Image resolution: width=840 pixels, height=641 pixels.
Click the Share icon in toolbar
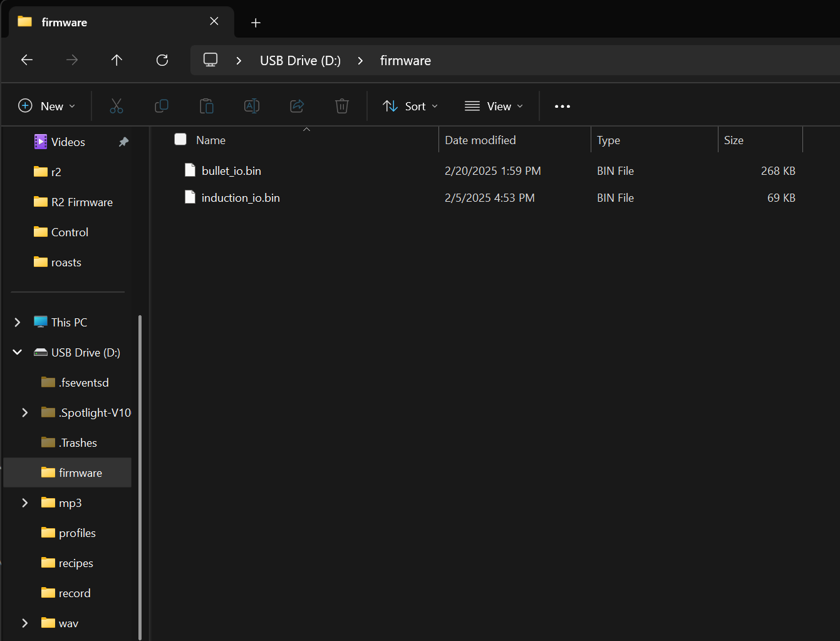point(297,106)
